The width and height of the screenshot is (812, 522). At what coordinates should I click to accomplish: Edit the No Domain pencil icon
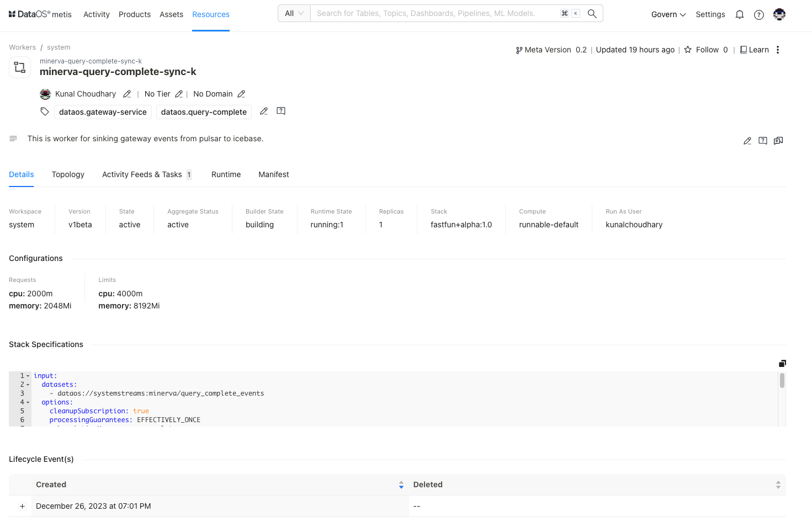pos(241,94)
